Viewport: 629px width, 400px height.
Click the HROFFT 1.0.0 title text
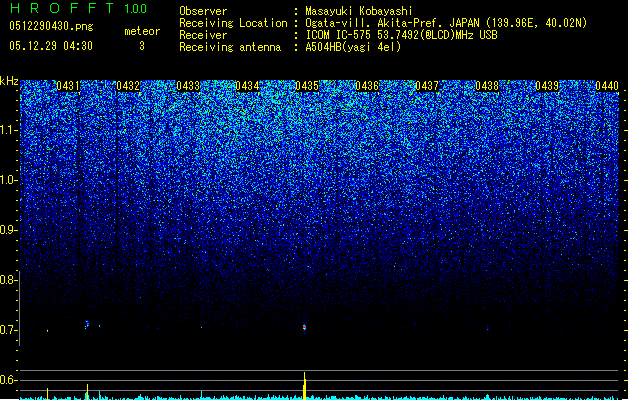[x=78, y=8]
